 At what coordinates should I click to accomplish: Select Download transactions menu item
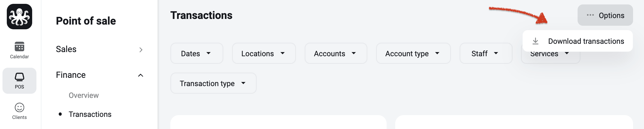pos(578,41)
